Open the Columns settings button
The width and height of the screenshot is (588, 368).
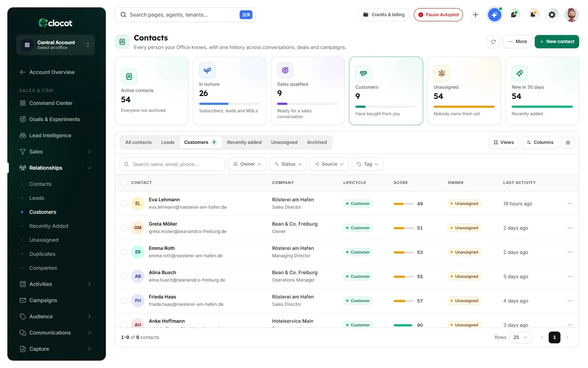[540, 142]
